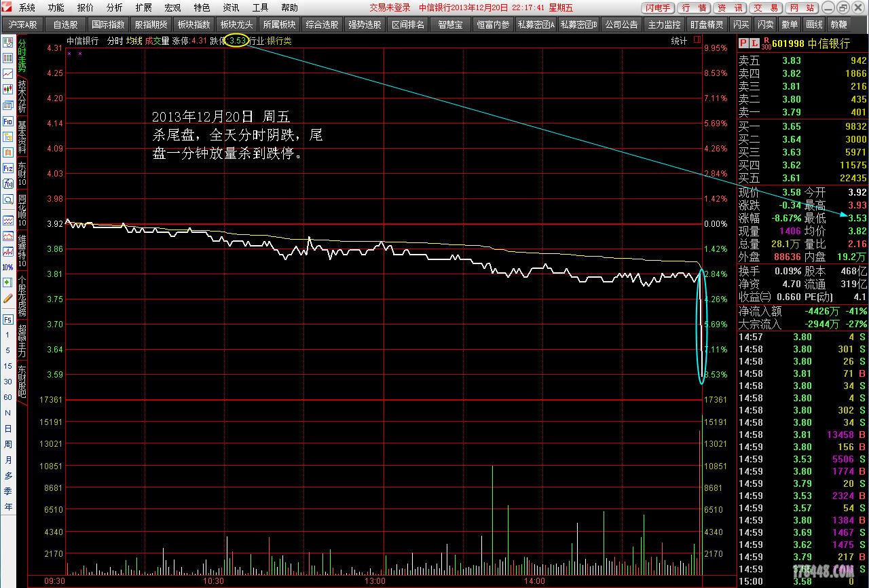This screenshot has width=869, height=588.
Task: Switch to the 分时走势 vertical tab
Action: coord(22,55)
